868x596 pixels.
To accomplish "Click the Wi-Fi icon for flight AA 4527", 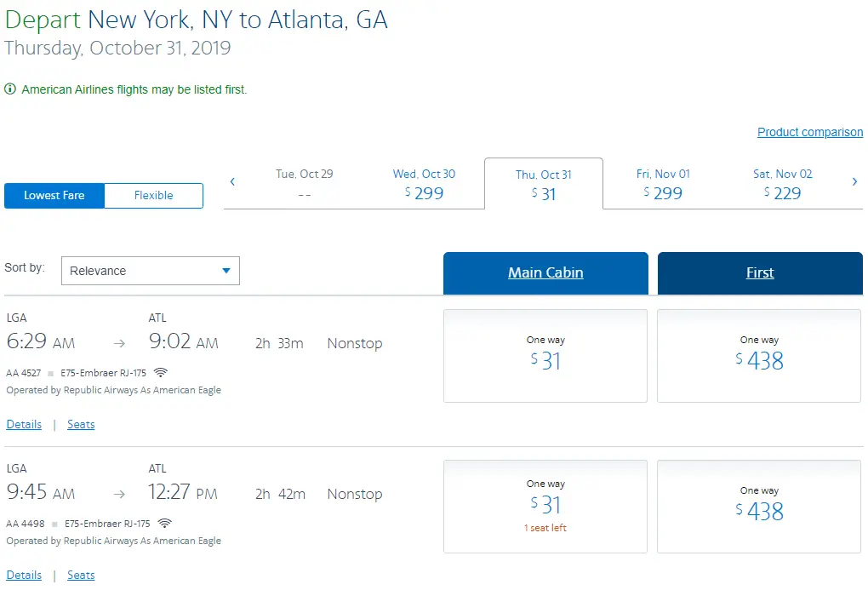I will click(x=161, y=372).
